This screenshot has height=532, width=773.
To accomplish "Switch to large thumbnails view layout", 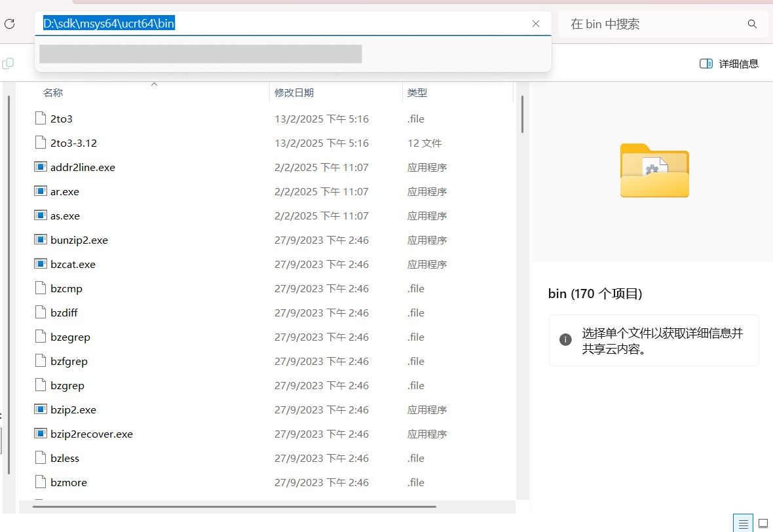I will coord(763,523).
